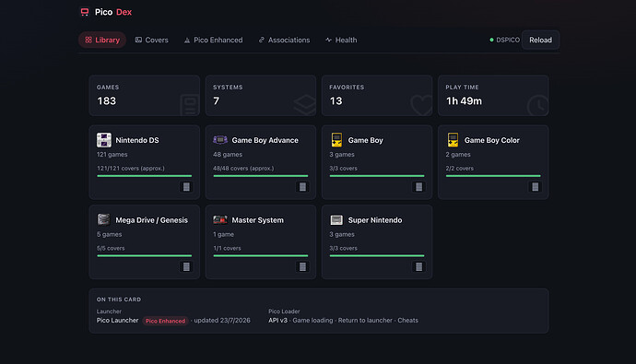Click the Covers tab image icon
636x364 pixels.
pyautogui.click(x=138, y=40)
